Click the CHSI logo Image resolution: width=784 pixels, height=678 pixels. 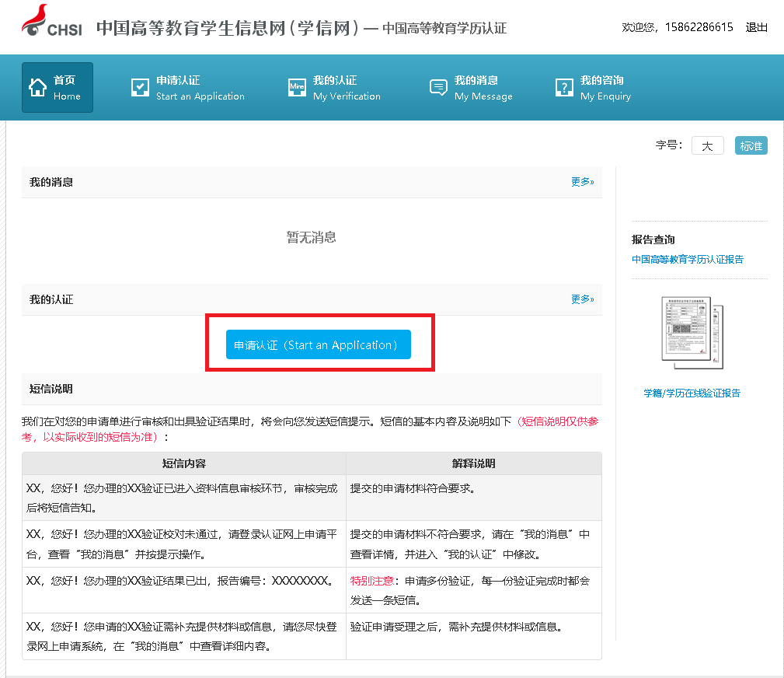[x=51, y=21]
